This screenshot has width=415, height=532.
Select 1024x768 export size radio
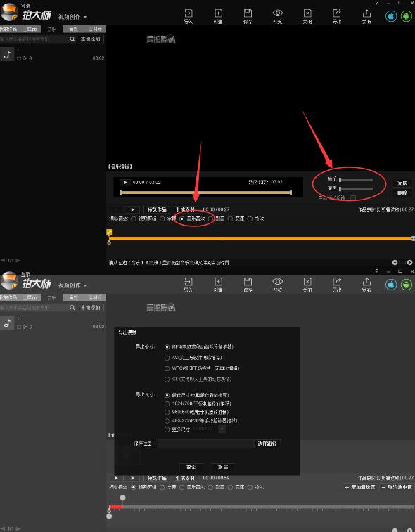(x=167, y=404)
